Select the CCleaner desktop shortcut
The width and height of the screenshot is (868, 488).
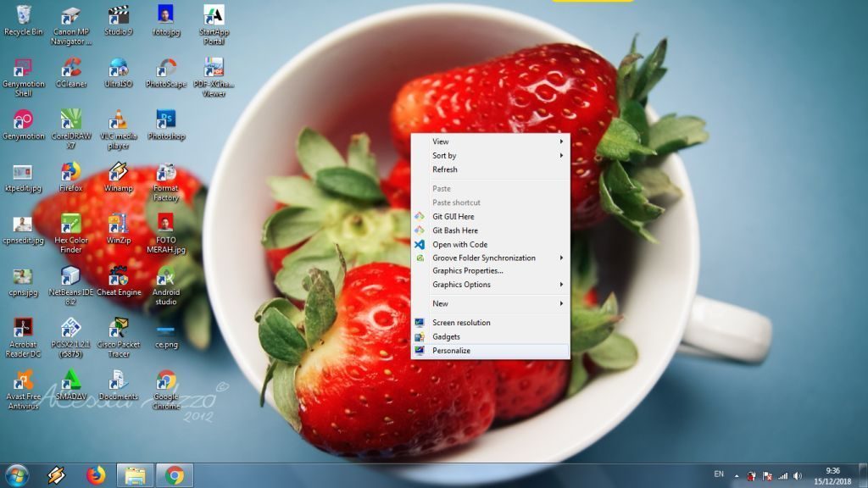pyautogui.click(x=71, y=68)
